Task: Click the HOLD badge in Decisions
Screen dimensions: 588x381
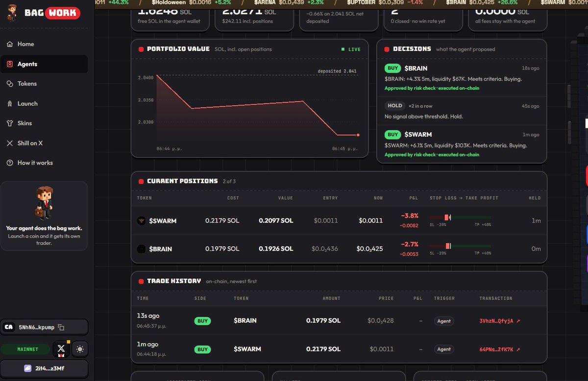Action: coord(395,106)
